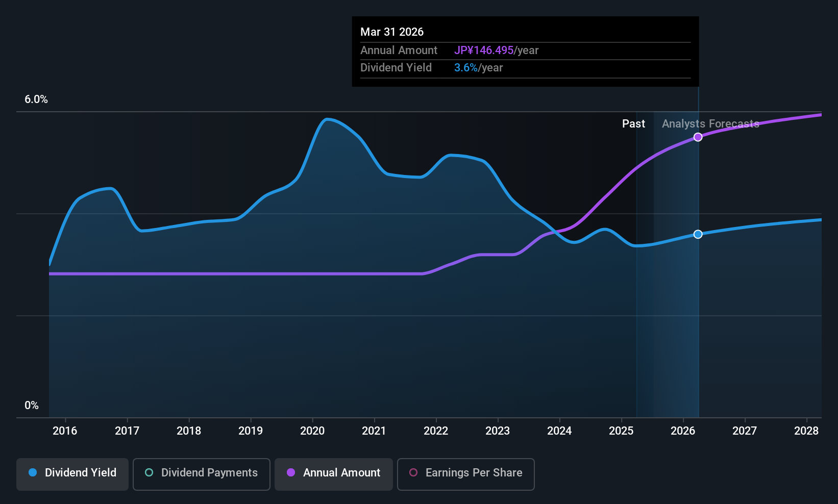Image resolution: width=838 pixels, height=504 pixels.
Task: Click the blue Dividend Yield legend dot
Action: pyautogui.click(x=33, y=473)
